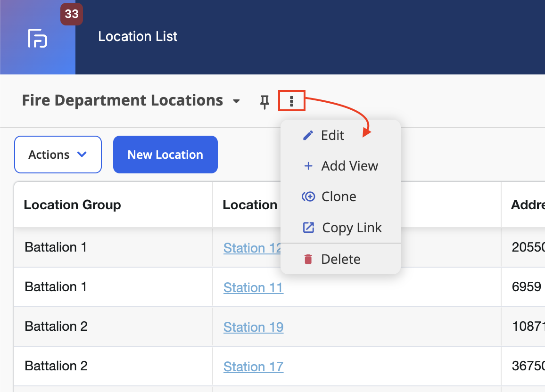Image resolution: width=545 pixels, height=392 pixels.
Task: Expand the Fire Department Locations view dropdown
Action: 236,101
